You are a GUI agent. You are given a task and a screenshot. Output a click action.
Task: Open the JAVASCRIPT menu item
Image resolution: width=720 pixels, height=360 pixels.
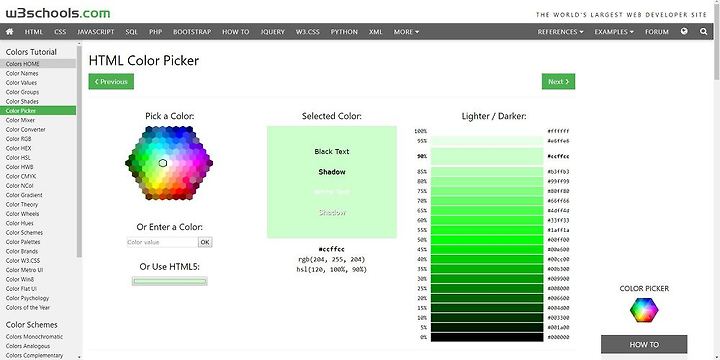pyautogui.click(x=96, y=32)
